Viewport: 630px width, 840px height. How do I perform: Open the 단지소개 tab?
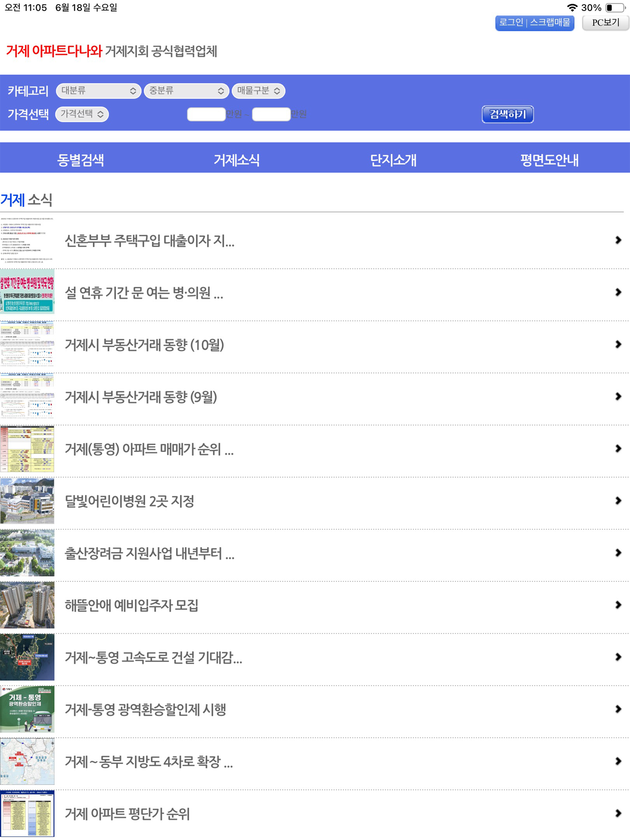[x=393, y=160]
